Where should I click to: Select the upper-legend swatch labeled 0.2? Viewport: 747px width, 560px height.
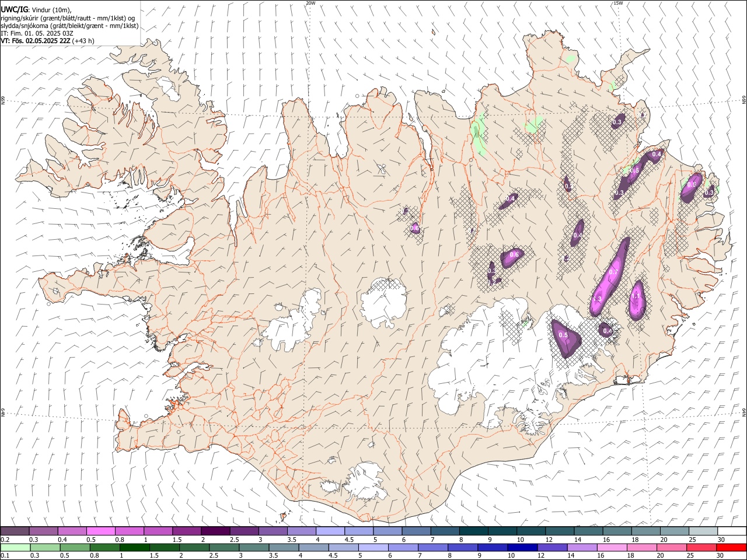pyautogui.click(x=15, y=531)
